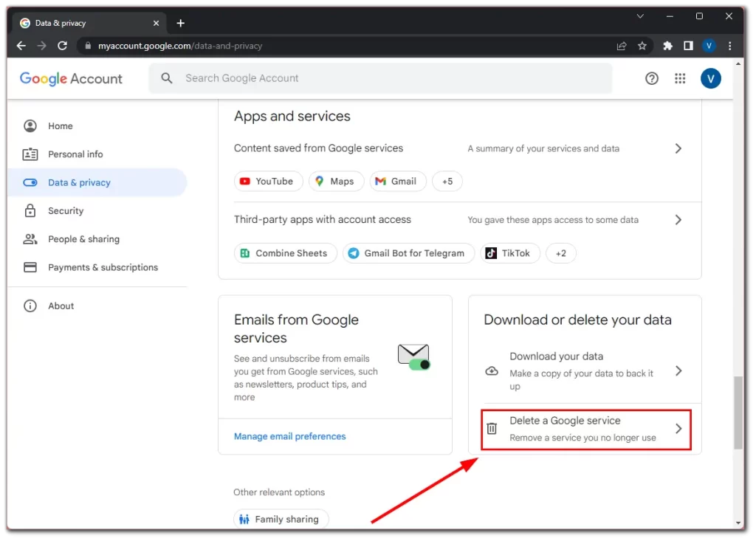
Task: Open Chrome's three-dot menu
Action: [x=729, y=46]
